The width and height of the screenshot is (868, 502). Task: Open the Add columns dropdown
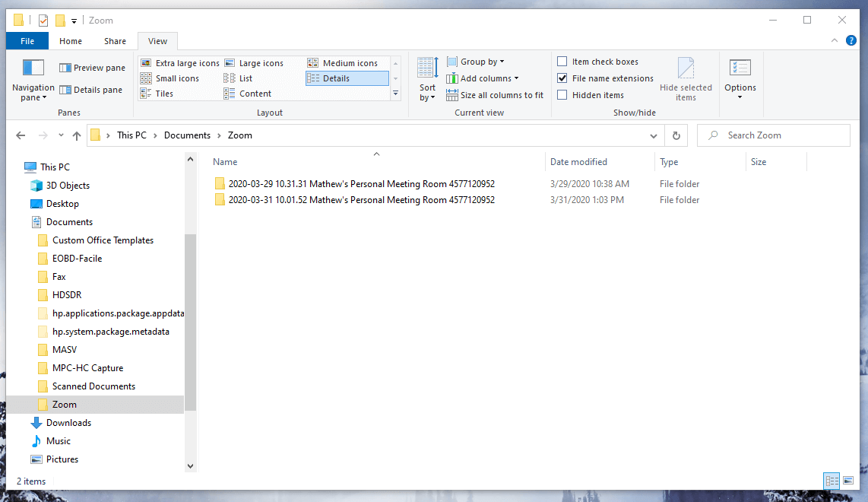tap(483, 78)
